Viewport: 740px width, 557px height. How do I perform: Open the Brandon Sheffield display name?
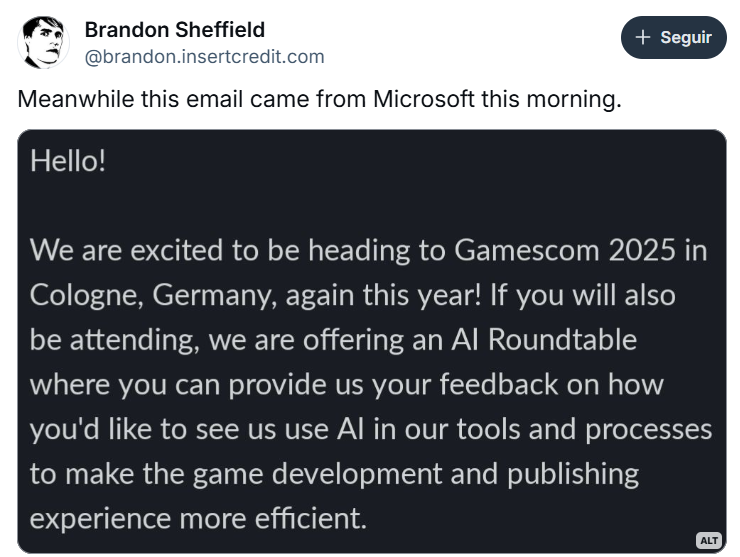tap(175, 29)
